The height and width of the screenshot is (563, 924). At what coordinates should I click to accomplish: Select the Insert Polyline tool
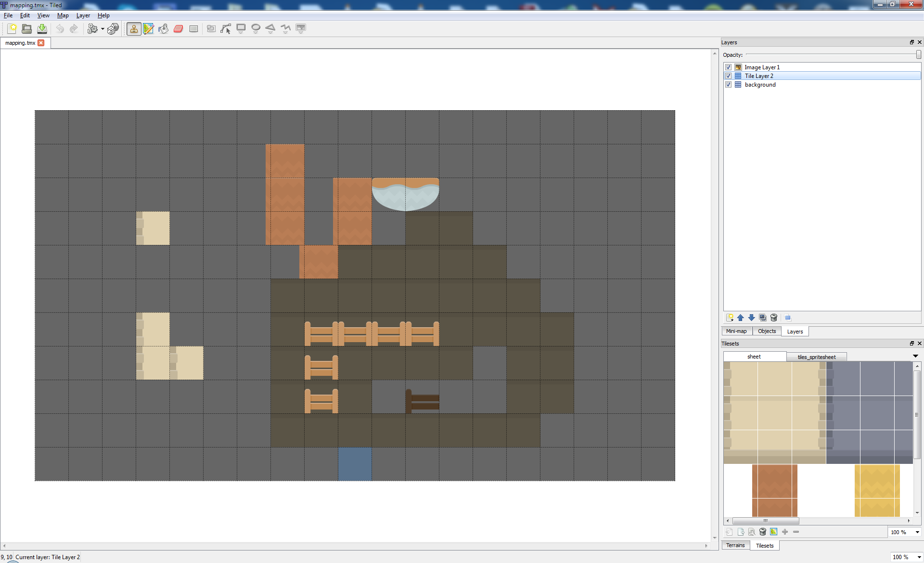tap(286, 29)
